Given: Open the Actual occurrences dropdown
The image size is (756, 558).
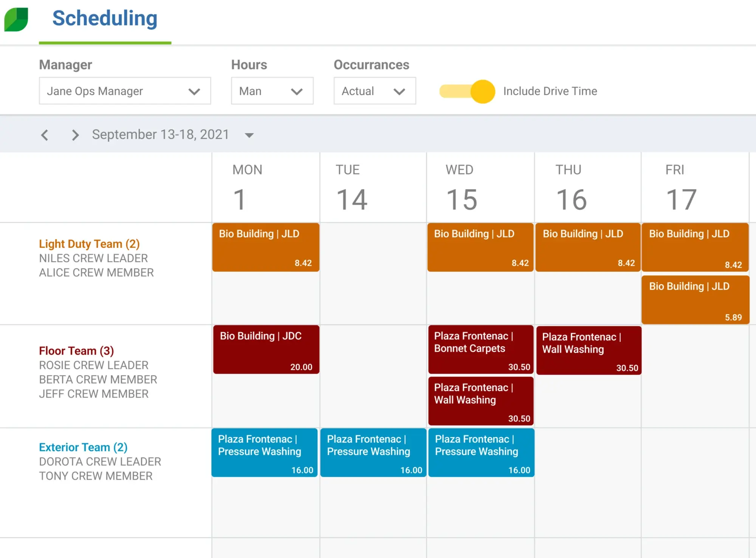Looking at the screenshot, I should pyautogui.click(x=374, y=91).
